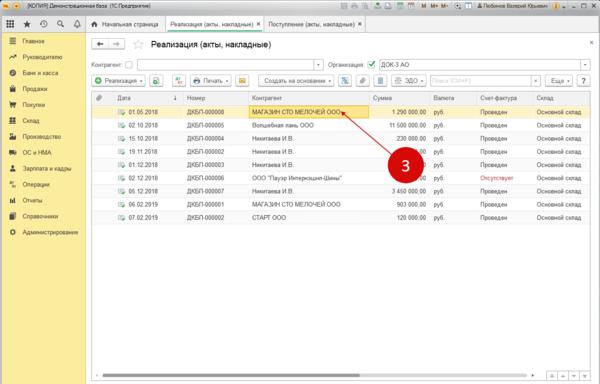Select СТАРТ ООО row

point(341,218)
